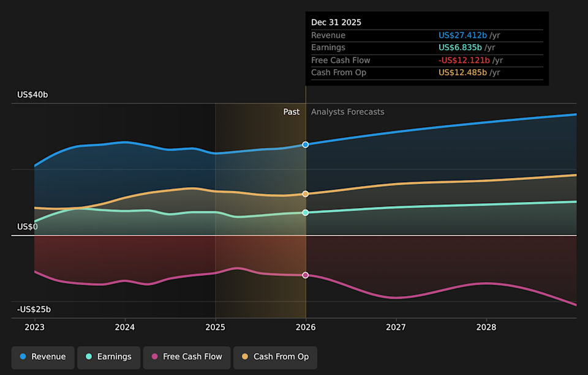The height and width of the screenshot is (375, 588).
Task: Toggle the Revenue series visibility
Action: tap(42, 357)
